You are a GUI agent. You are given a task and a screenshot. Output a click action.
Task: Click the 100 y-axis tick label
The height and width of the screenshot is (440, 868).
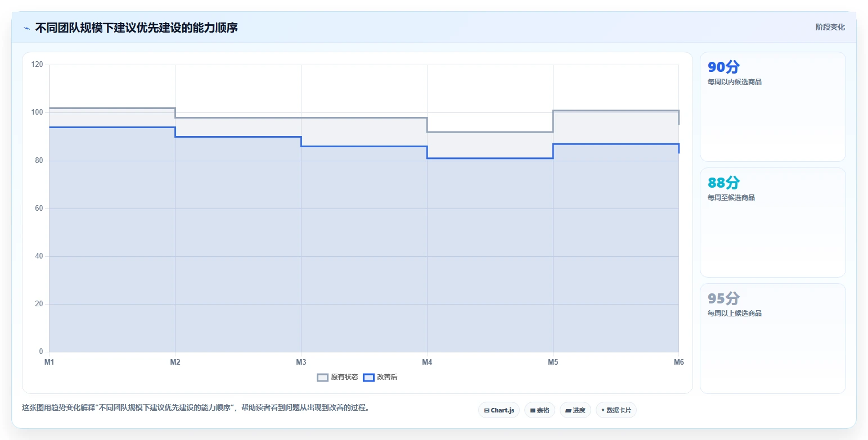(x=37, y=112)
